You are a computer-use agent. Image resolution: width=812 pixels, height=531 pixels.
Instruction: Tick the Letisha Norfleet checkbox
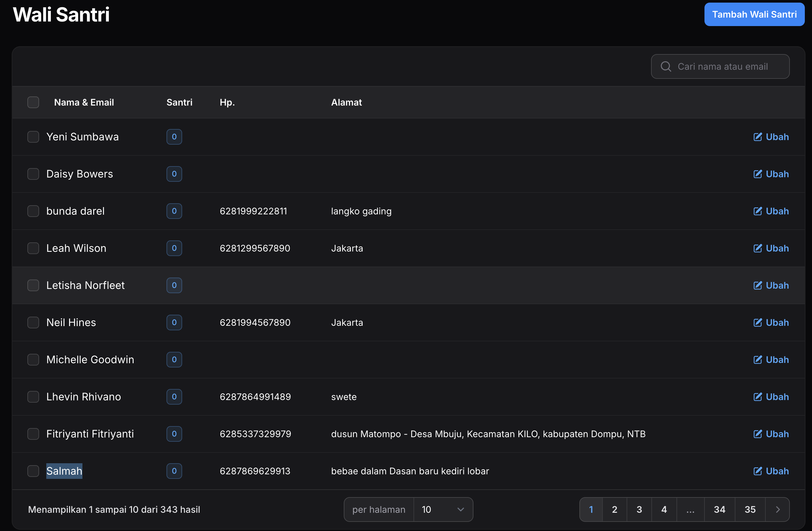click(33, 285)
